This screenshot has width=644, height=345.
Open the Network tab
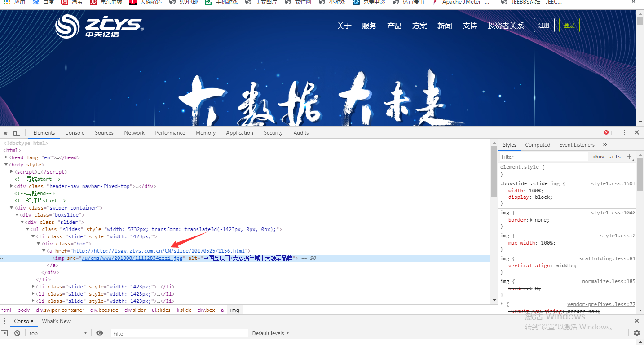coord(134,133)
